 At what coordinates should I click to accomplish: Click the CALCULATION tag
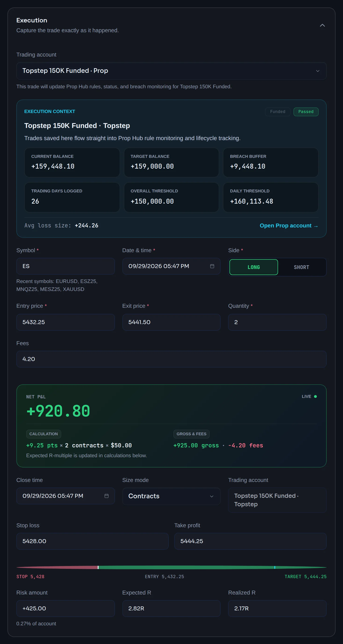coord(43,434)
